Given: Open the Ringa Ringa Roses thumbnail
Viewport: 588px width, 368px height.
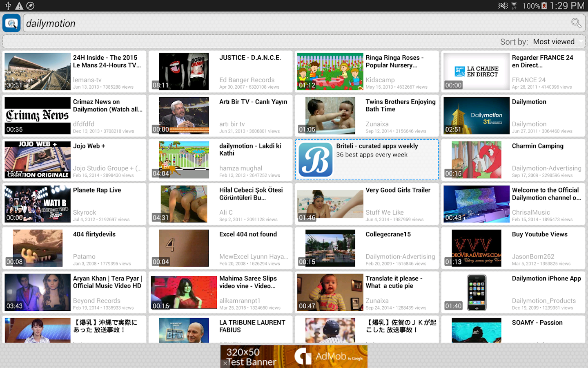Looking at the screenshot, I should [330, 72].
